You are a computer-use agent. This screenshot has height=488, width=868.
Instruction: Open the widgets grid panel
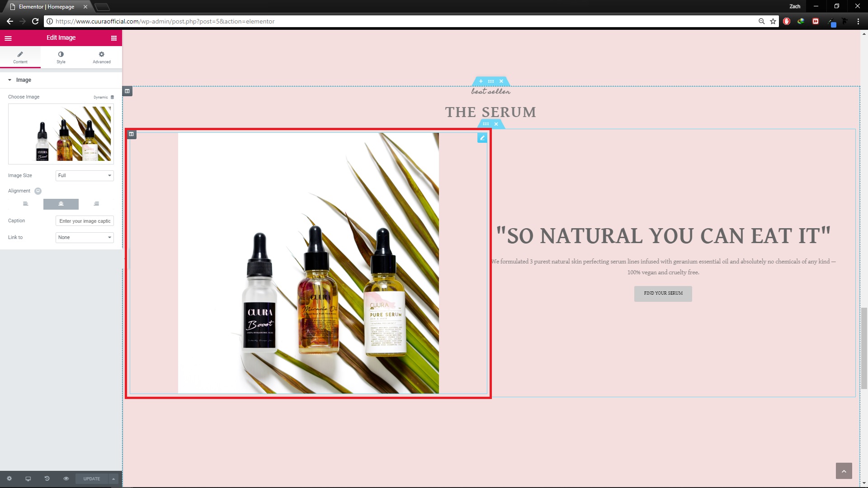(x=114, y=38)
